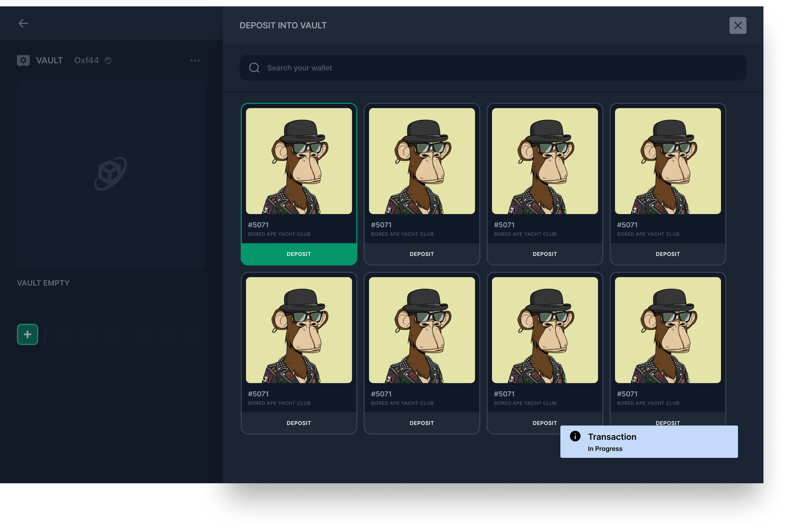Click DEPOSIT on third top-row ape
This screenshot has width=791, height=532.
[544, 254]
